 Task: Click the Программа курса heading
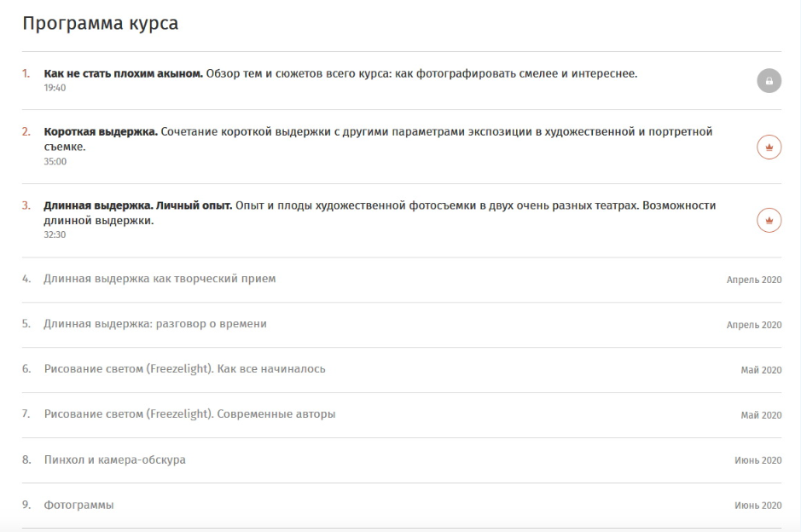[100, 23]
